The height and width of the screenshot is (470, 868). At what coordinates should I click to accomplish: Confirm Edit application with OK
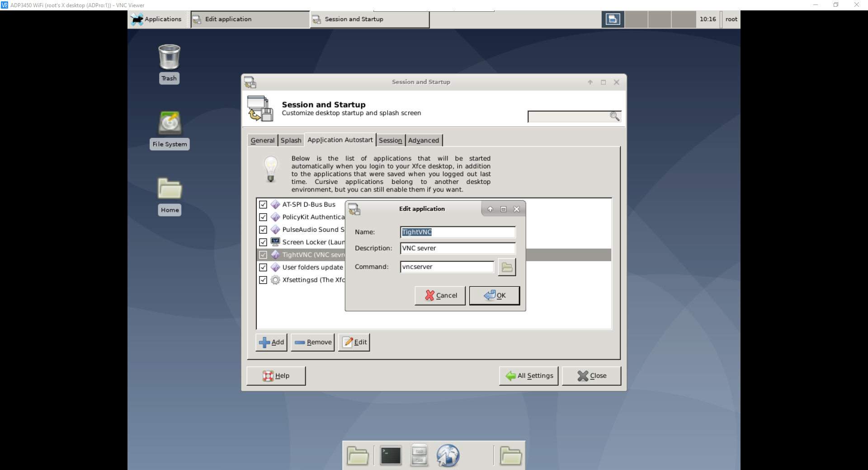pyautogui.click(x=494, y=296)
